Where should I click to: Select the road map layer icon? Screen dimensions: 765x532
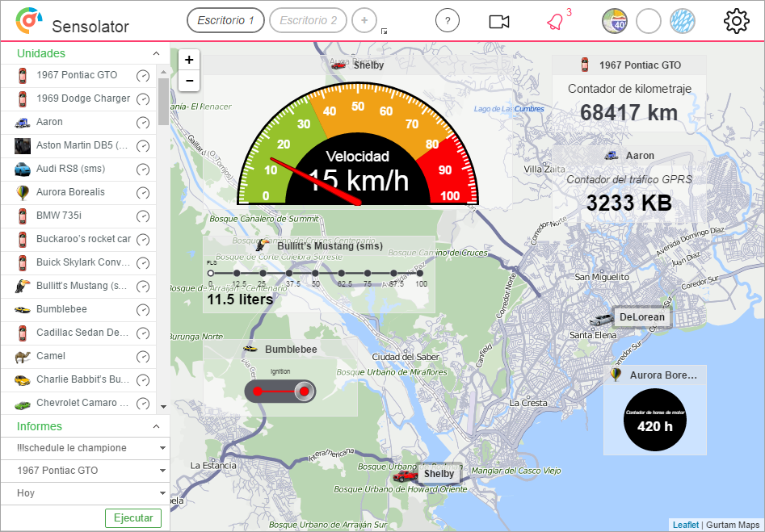(x=614, y=21)
